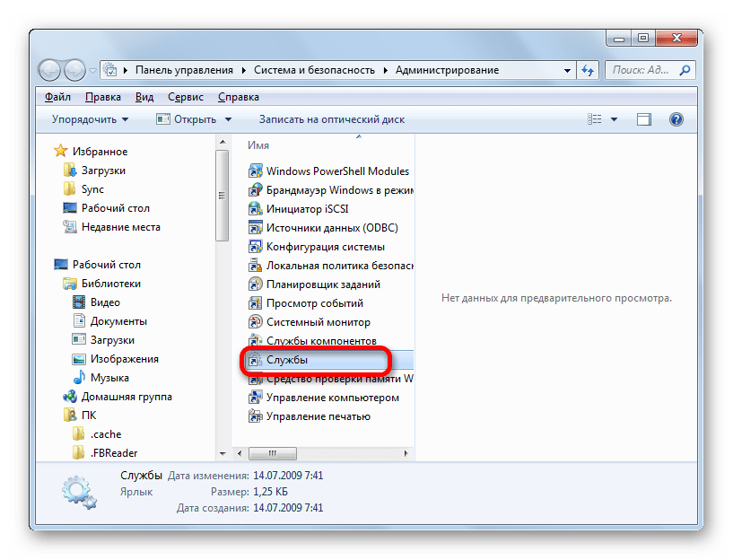The width and height of the screenshot is (733, 560).
Task: Click the Back navigation arrow
Action: [x=52, y=70]
